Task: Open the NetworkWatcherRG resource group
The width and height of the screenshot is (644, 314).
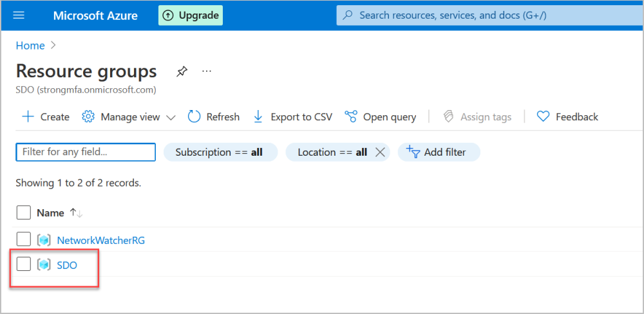Action: 100,240
